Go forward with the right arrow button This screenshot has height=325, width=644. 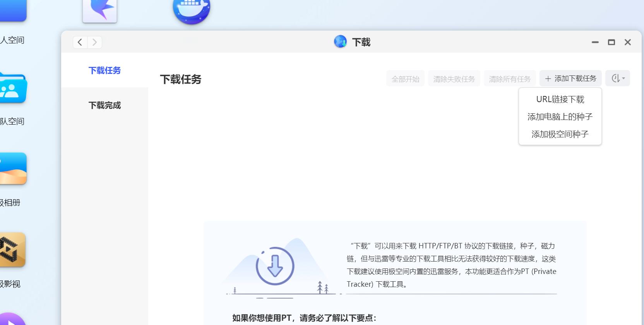[94, 42]
